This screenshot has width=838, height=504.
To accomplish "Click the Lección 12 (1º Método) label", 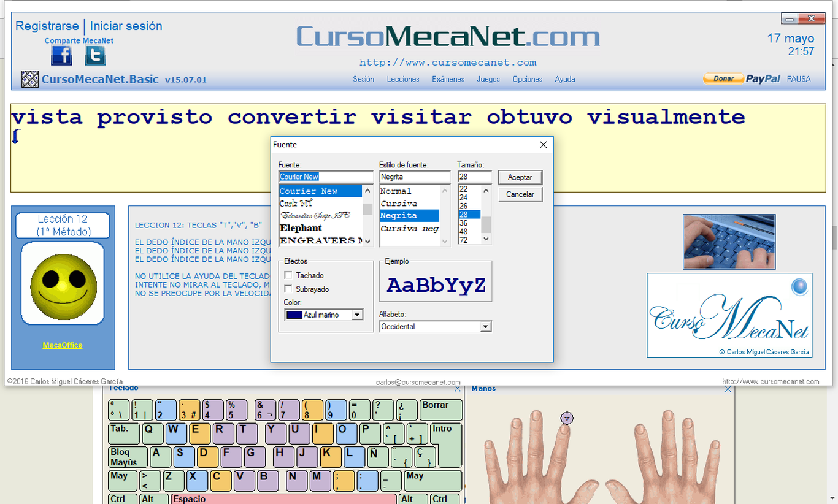I will (63, 225).
